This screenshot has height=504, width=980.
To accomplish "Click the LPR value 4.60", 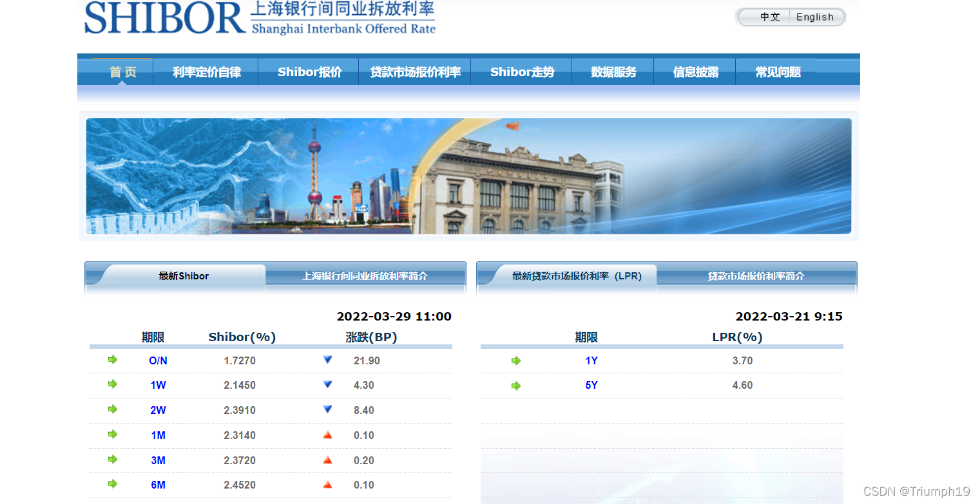I will [742, 385].
